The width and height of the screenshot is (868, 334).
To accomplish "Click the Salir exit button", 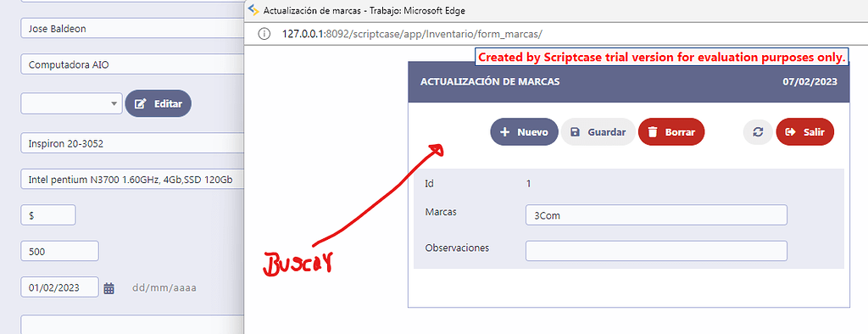I will click(805, 132).
